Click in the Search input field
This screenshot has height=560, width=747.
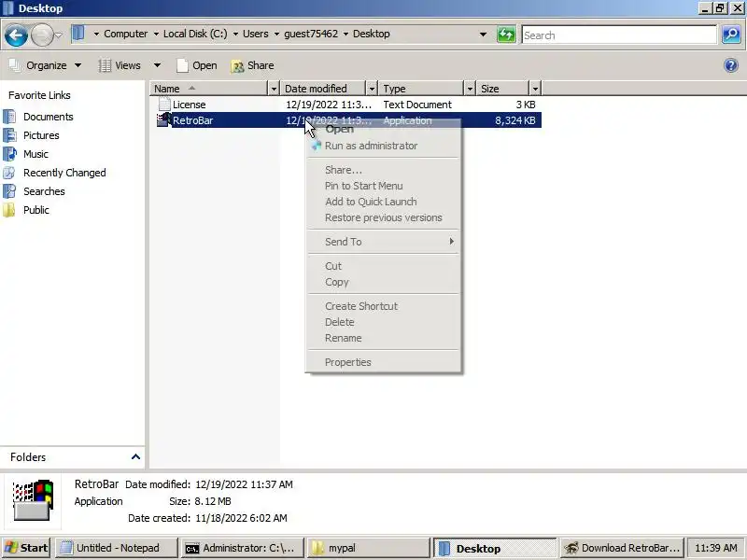(x=619, y=35)
